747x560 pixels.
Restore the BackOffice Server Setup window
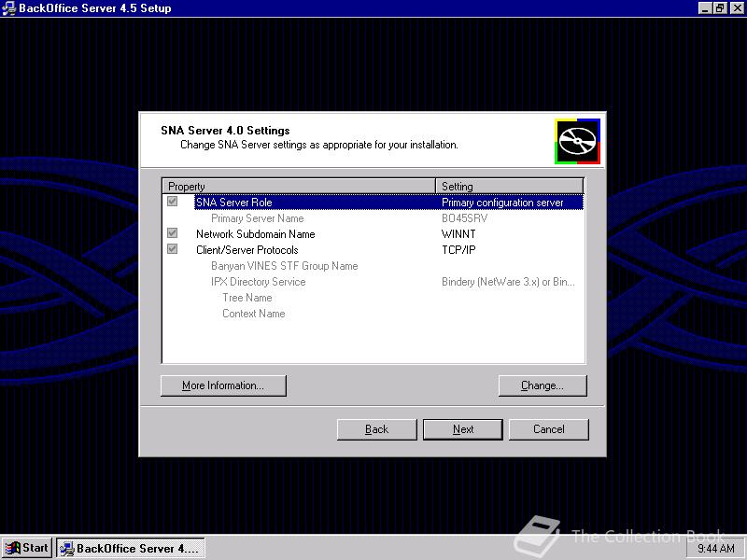720,8
